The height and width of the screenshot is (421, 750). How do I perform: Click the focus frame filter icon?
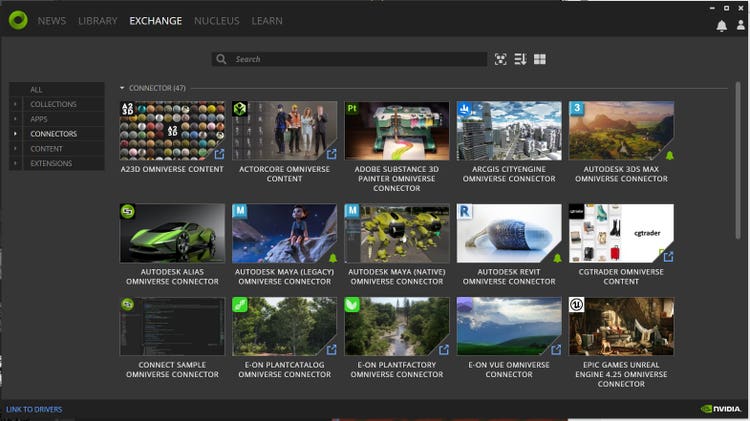tap(500, 59)
